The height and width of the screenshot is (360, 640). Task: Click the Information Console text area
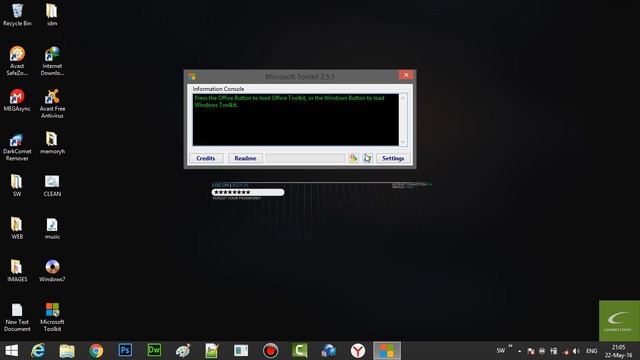tap(296, 120)
